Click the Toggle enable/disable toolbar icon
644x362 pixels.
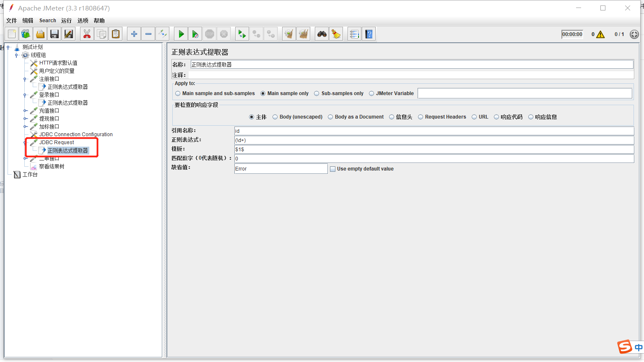pyautogui.click(x=162, y=34)
